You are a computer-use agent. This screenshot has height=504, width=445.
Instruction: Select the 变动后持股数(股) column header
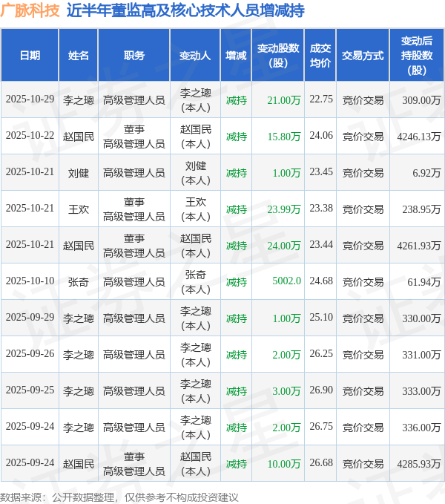pos(417,55)
